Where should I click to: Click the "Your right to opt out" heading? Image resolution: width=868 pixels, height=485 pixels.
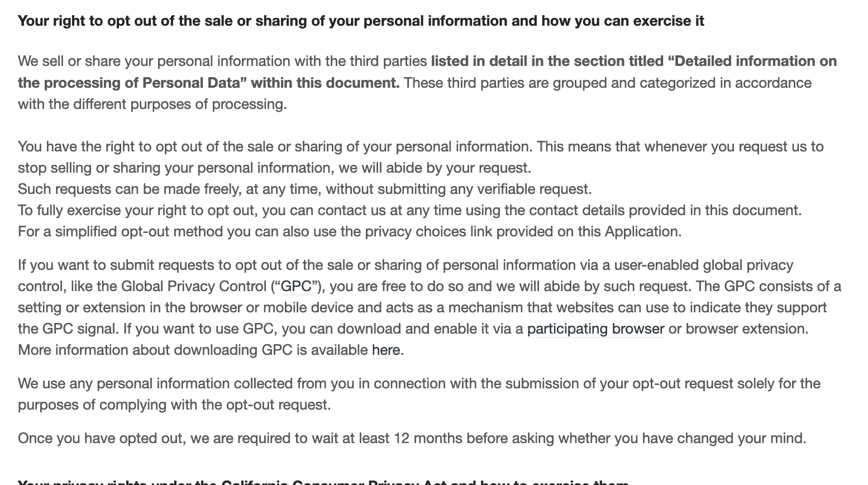pos(360,21)
